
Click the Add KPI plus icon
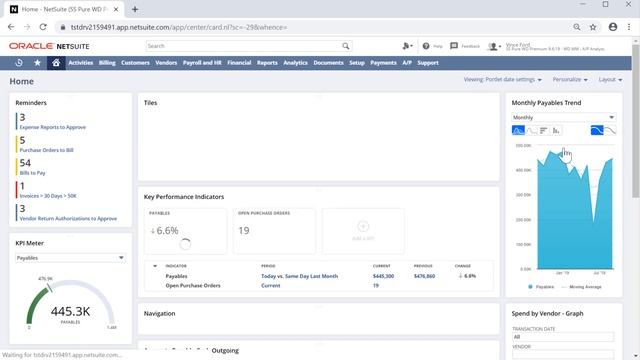(x=363, y=226)
